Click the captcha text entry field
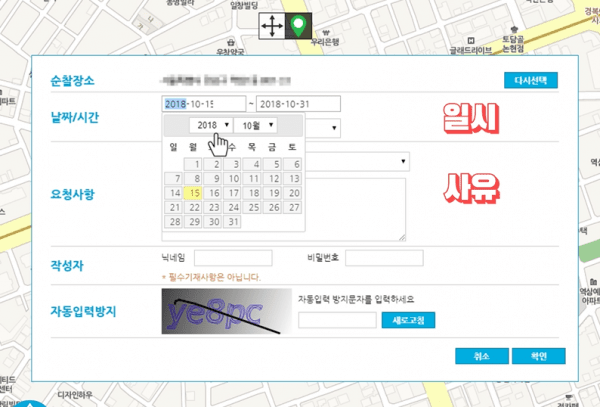This screenshot has height=407, width=600. click(x=337, y=320)
